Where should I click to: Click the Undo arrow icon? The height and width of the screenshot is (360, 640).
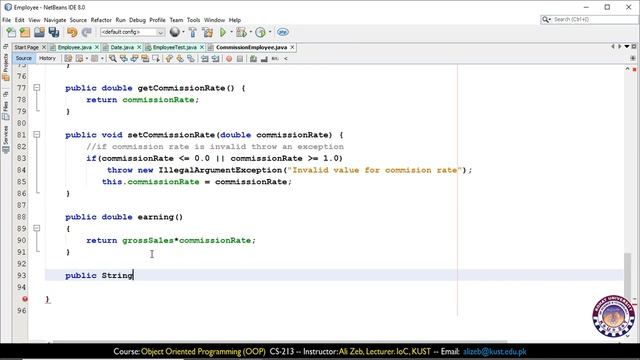tap(72, 32)
